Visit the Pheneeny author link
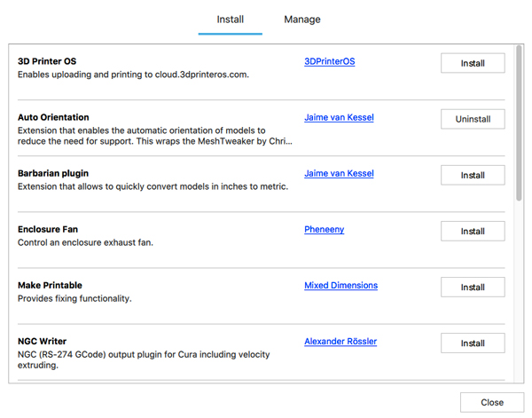Viewport: 532px width, 418px height. pyautogui.click(x=324, y=229)
